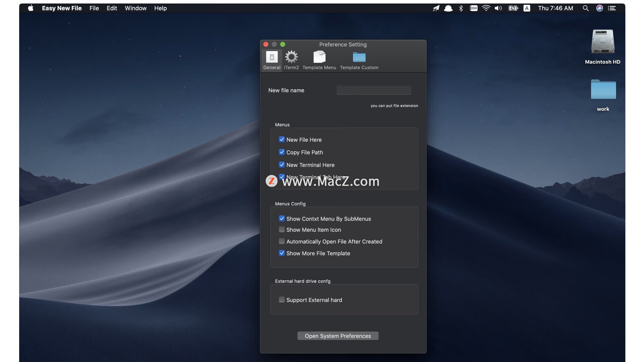Open the input source menu
The height and width of the screenshot is (362, 644).
click(x=527, y=8)
